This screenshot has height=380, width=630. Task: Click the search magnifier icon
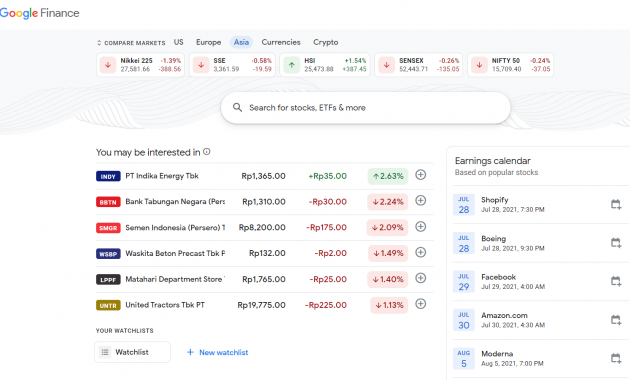click(x=237, y=107)
